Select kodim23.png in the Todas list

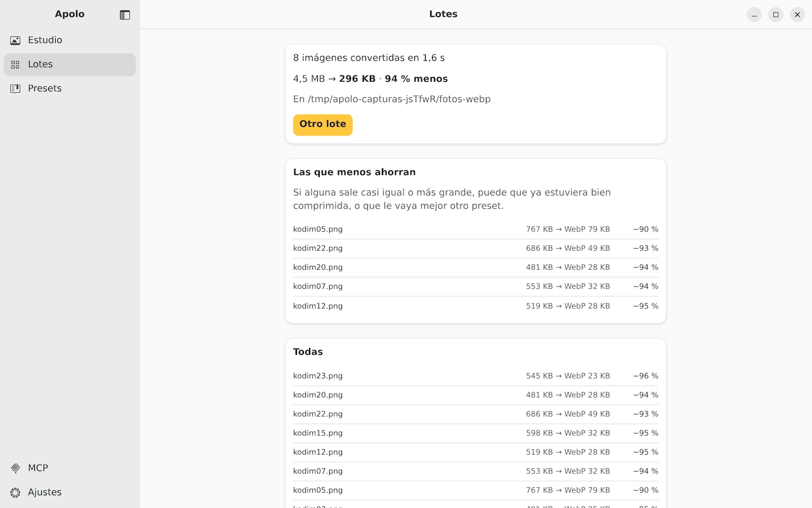click(476, 376)
